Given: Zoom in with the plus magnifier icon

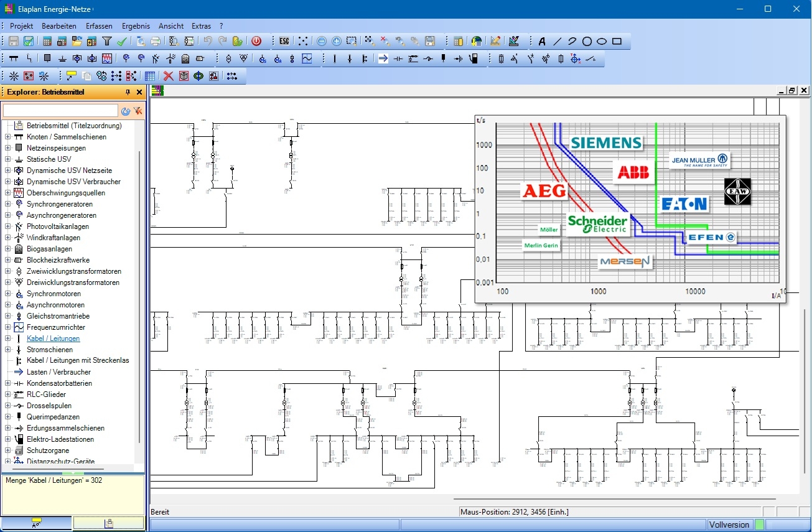Looking at the screenshot, I should coord(337,42).
